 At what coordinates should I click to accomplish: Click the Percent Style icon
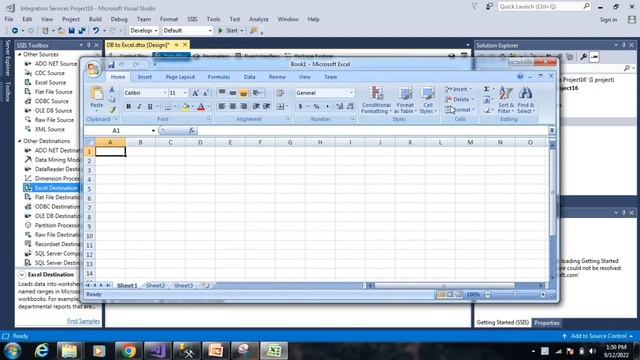coord(316,107)
